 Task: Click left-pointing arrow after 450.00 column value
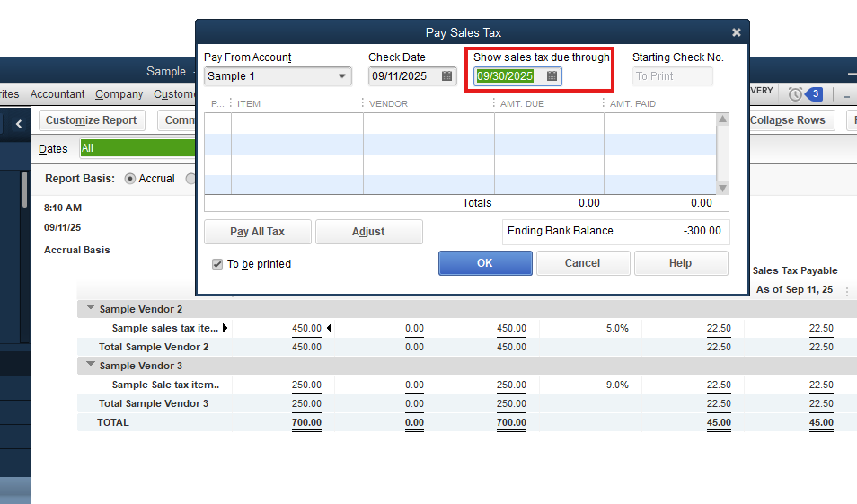pos(329,328)
